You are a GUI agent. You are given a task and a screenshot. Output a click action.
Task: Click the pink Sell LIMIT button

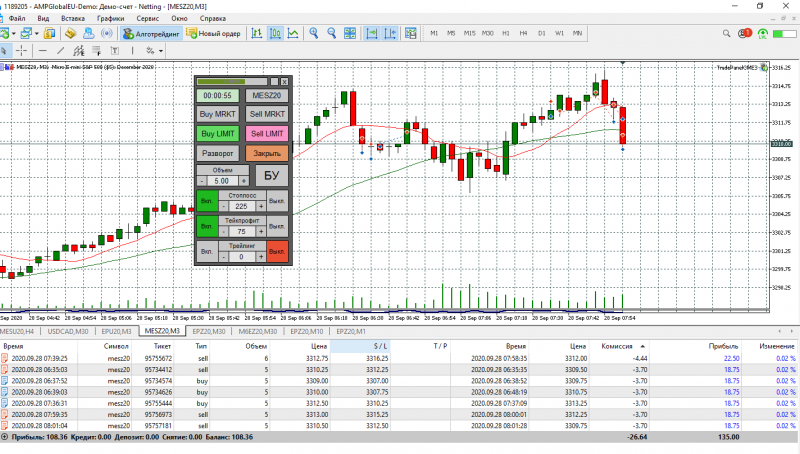tap(267, 134)
